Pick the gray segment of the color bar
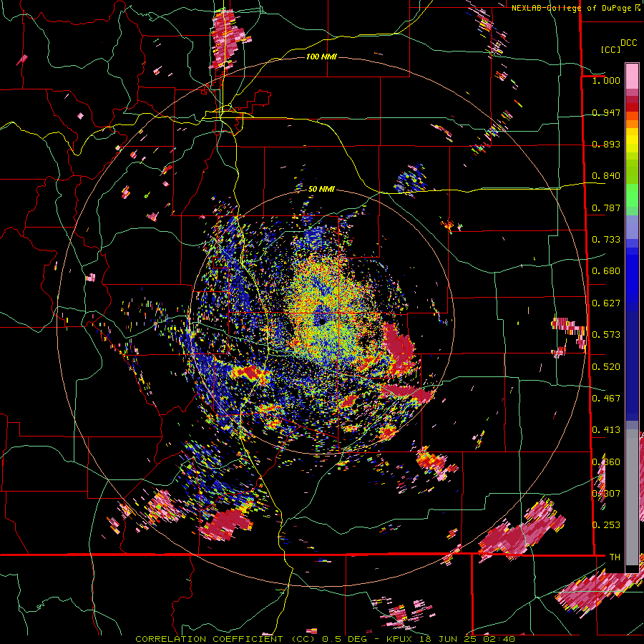The width and height of the screenshot is (644, 644). 632,497
